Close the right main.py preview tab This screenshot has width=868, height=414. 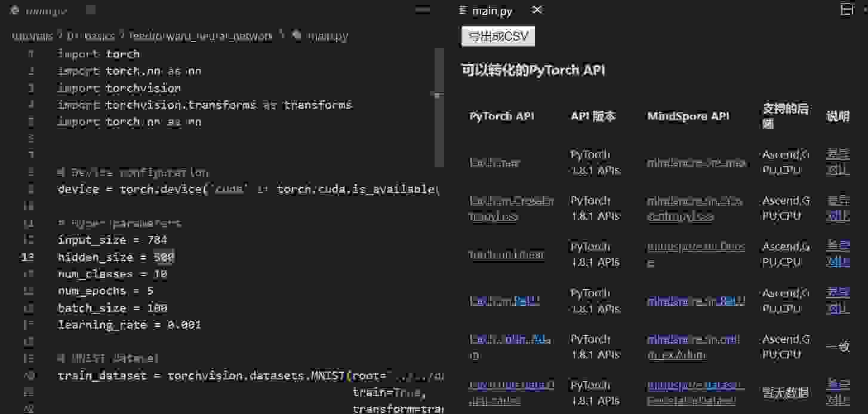pos(537,10)
